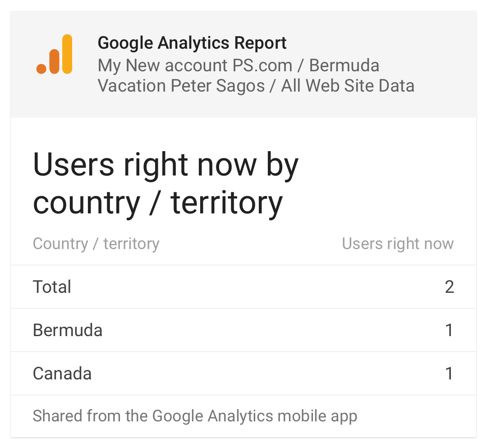The width and height of the screenshot is (487, 448).
Task: Open the My New account PS.com path
Action: coord(195,65)
